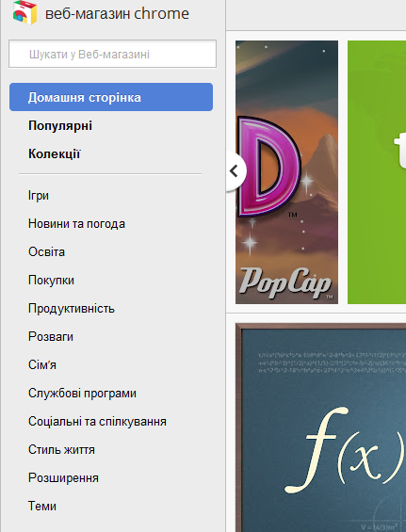The height and width of the screenshot is (532, 406).
Task: Open the Стиль життя category
Action: point(61,449)
